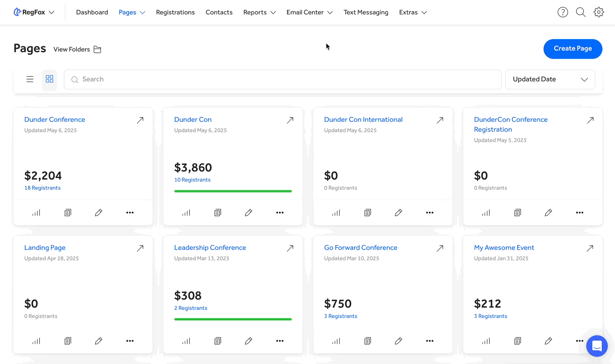Open the Registrations section

click(175, 12)
